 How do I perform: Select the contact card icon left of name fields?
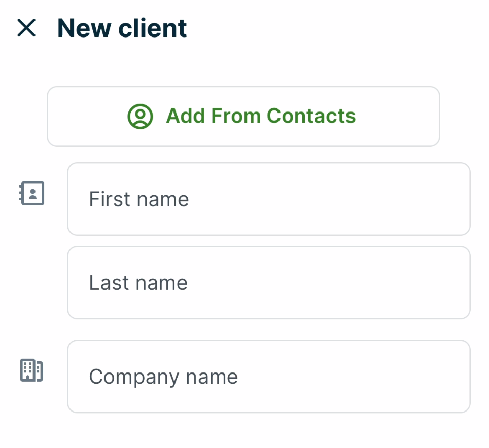[x=32, y=193]
